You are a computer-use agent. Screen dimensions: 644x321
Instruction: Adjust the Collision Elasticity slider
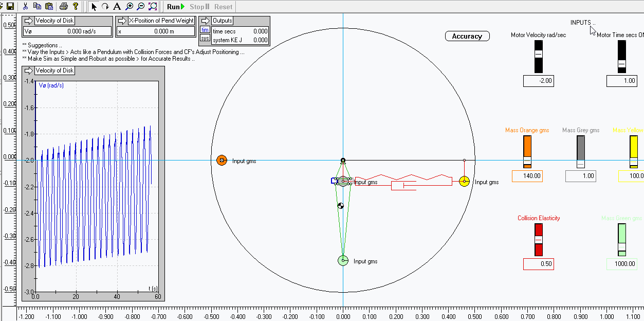(539, 240)
